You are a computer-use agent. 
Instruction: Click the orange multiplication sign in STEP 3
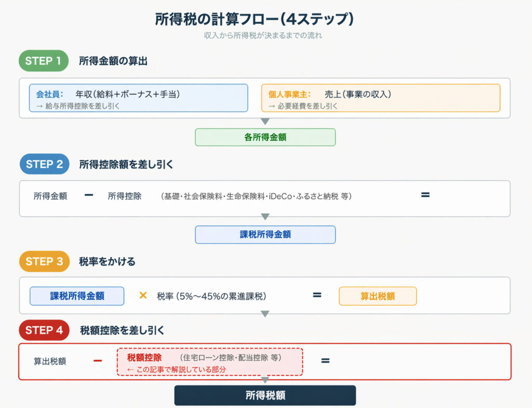pos(143,295)
